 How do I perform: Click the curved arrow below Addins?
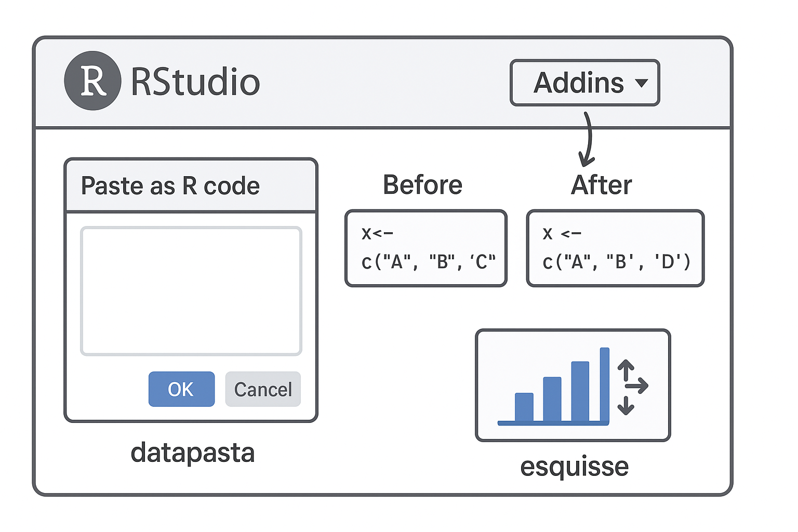click(588, 139)
